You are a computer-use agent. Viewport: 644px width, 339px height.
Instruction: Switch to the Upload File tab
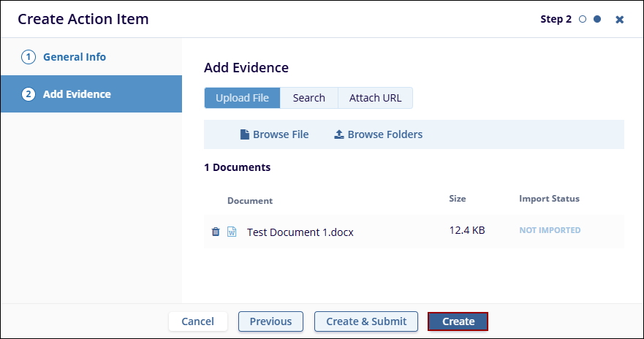pyautogui.click(x=242, y=98)
